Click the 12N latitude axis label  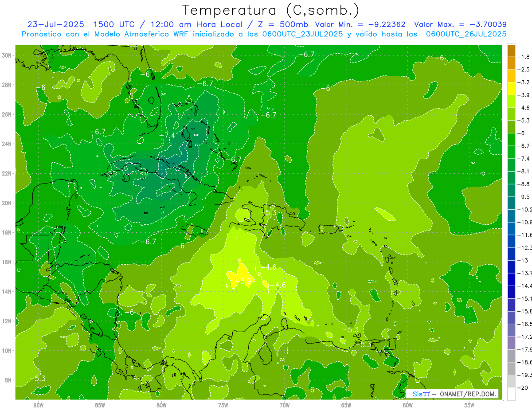(8, 321)
